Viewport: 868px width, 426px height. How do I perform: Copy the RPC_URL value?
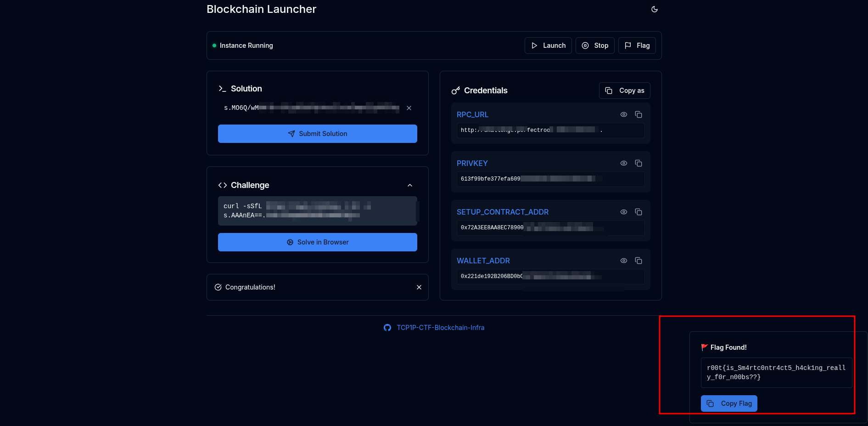click(x=638, y=114)
